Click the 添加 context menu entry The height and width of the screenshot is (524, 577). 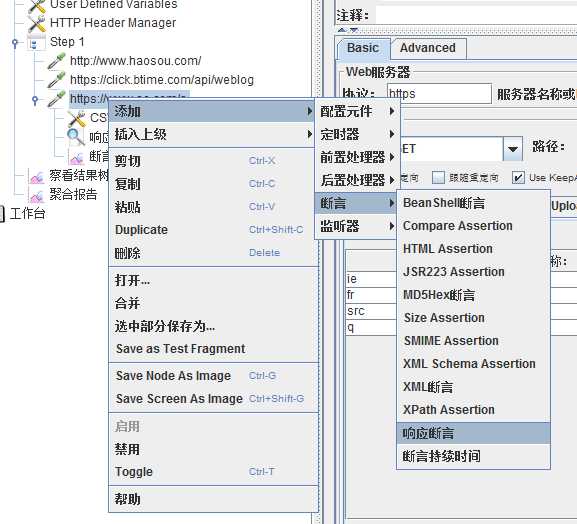tap(213, 111)
